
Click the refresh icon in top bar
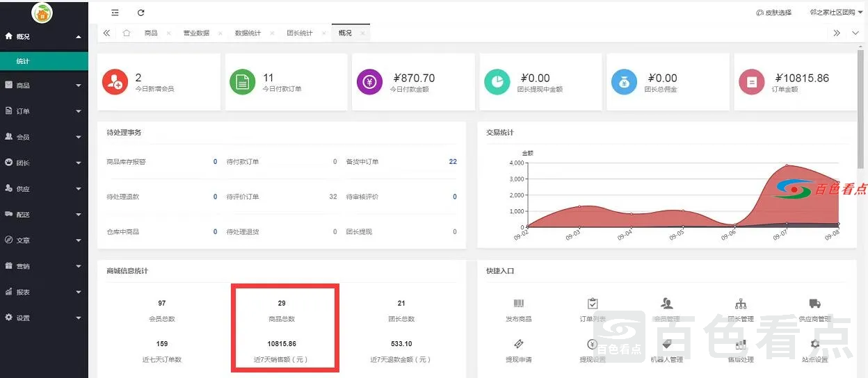click(x=141, y=13)
